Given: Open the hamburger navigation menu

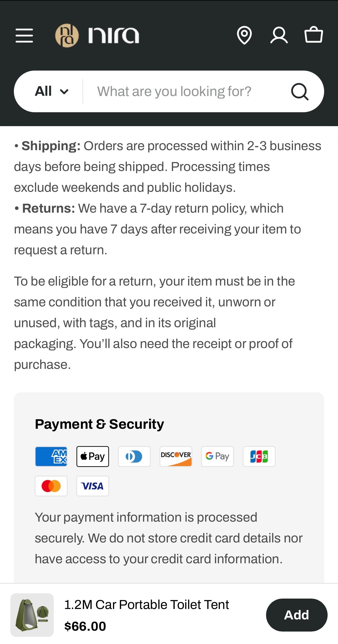Looking at the screenshot, I should tap(24, 35).
